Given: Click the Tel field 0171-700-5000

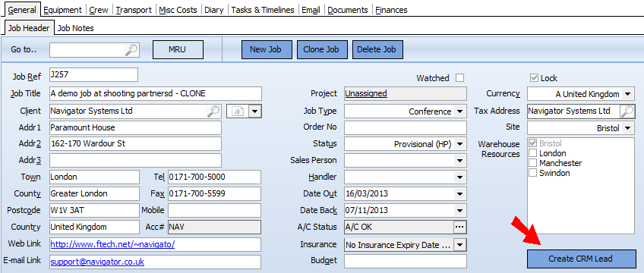Looking at the screenshot, I should pyautogui.click(x=214, y=177).
